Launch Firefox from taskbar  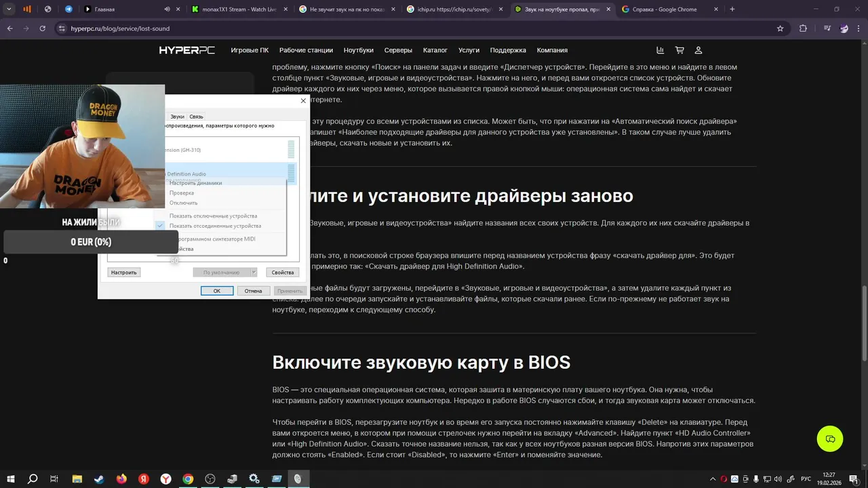coord(121,479)
